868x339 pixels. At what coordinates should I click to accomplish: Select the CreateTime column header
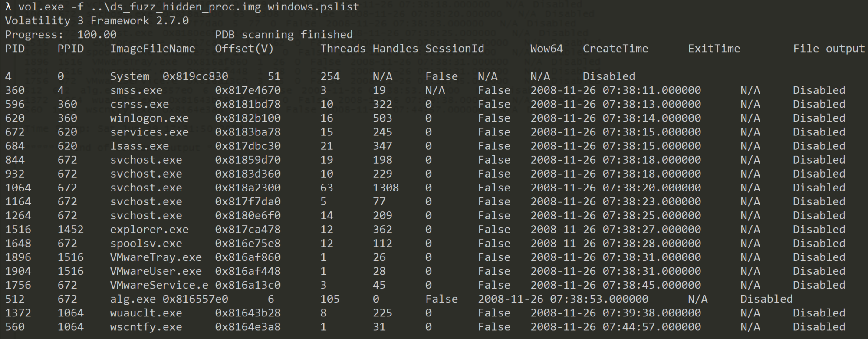pos(615,49)
